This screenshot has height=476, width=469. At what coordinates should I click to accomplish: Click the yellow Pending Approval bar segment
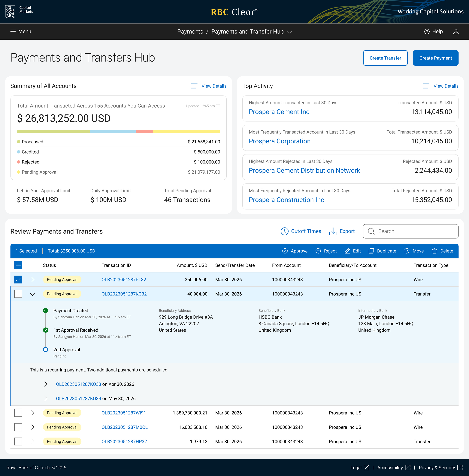186,132
